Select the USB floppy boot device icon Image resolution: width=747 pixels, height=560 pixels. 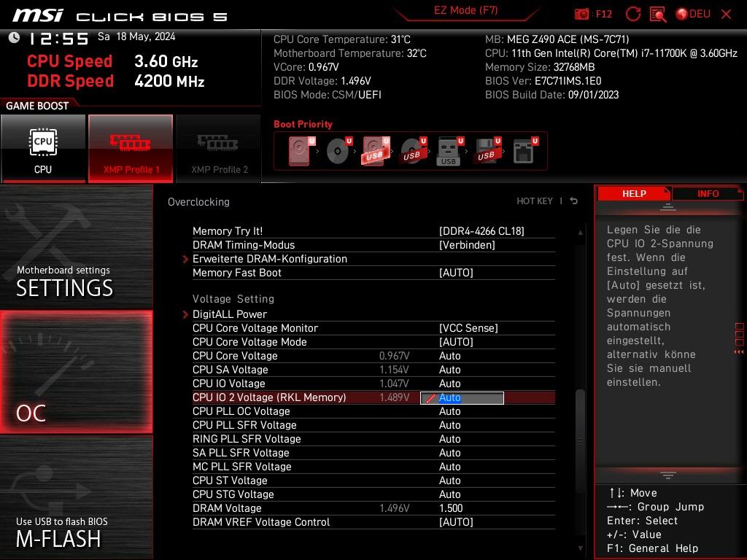(487, 151)
